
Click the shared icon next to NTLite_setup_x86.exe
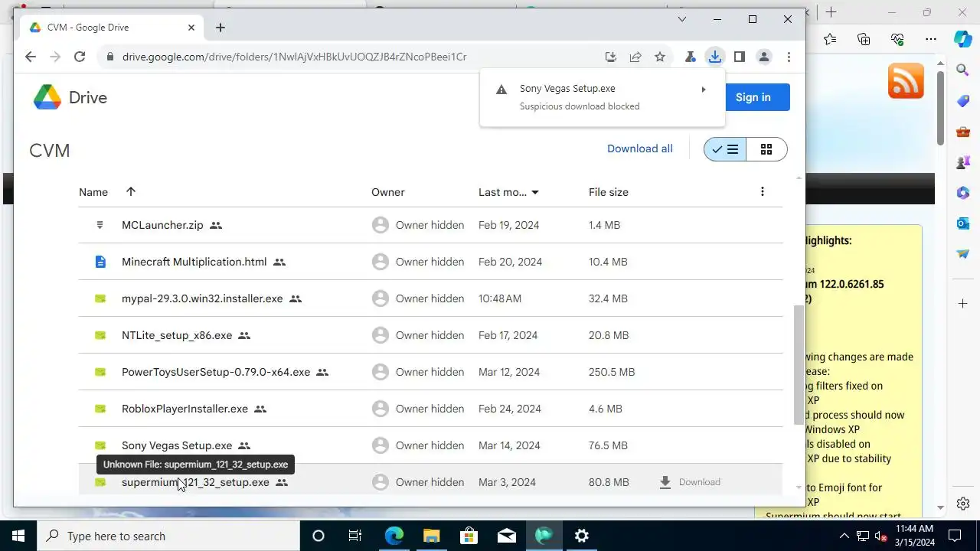[244, 335]
